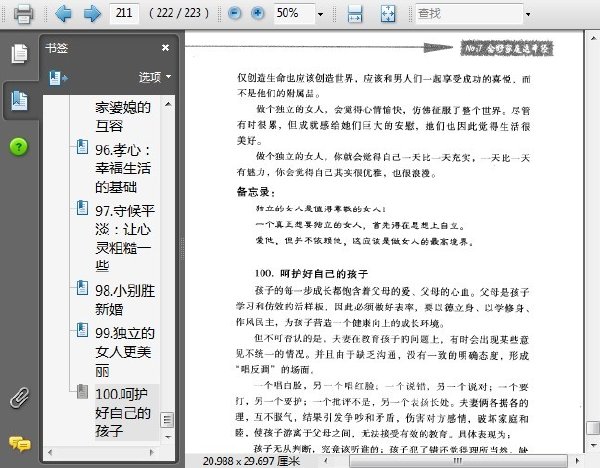Viewport: 600px width, 468px height.
Task: Select bookmark ending 家婆媳的互容
Action: click(122, 116)
